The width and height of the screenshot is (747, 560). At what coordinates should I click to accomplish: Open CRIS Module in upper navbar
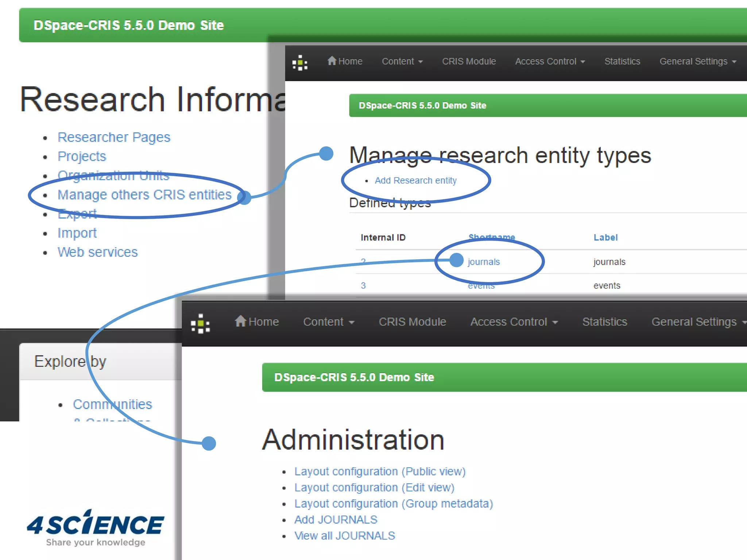pos(469,61)
